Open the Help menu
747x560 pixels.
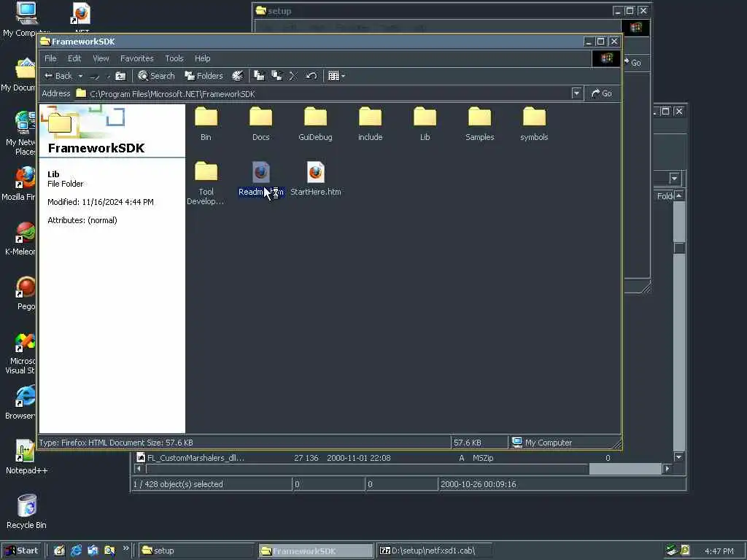coord(203,58)
